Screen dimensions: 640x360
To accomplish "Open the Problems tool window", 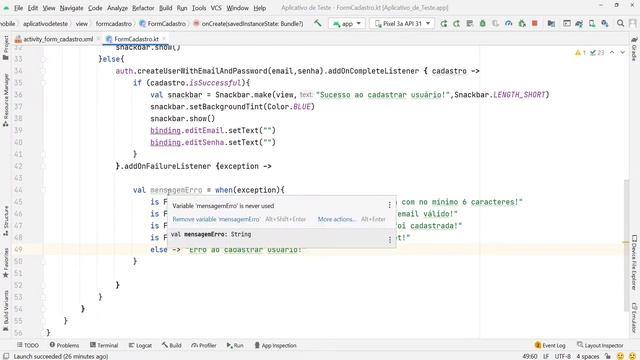I will (64, 345).
